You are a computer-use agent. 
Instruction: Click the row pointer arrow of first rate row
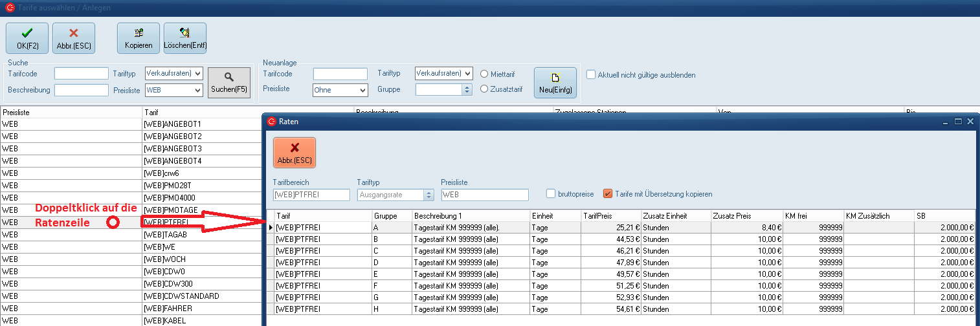click(x=271, y=228)
